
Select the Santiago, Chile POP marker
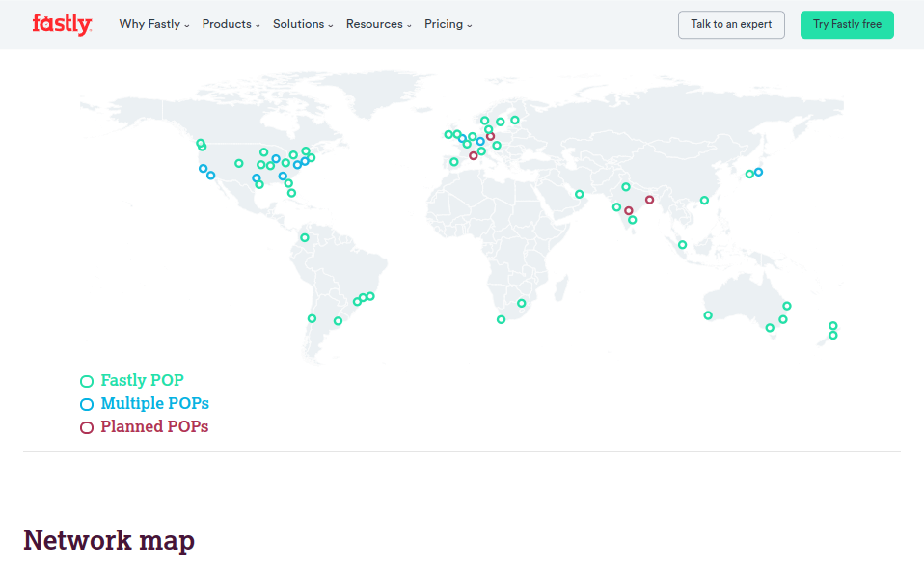312,318
